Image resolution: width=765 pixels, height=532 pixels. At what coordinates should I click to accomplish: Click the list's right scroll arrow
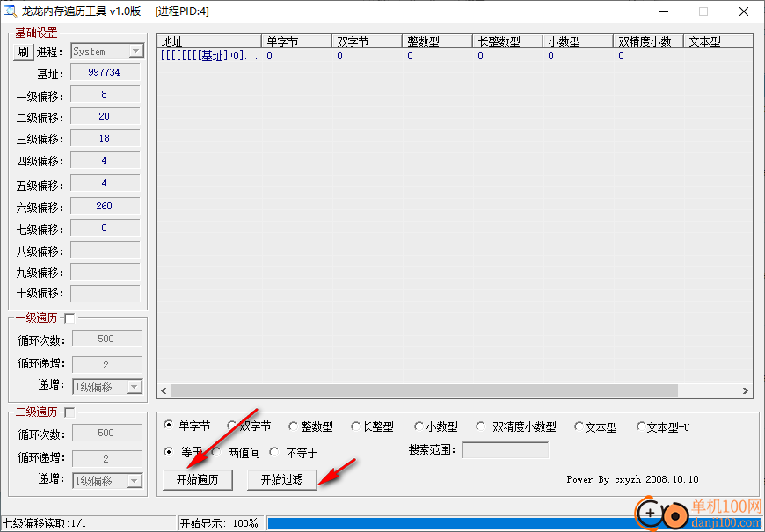click(746, 391)
